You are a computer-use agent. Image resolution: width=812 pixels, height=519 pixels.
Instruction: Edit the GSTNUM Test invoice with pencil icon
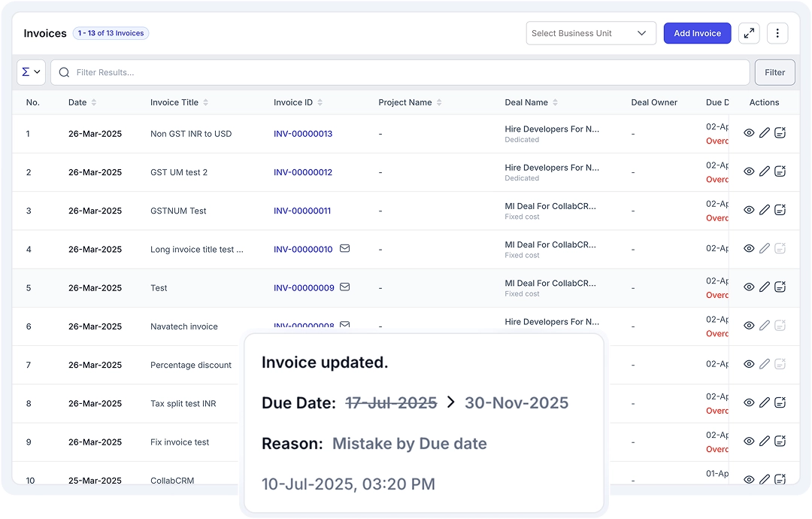coord(765,210)
